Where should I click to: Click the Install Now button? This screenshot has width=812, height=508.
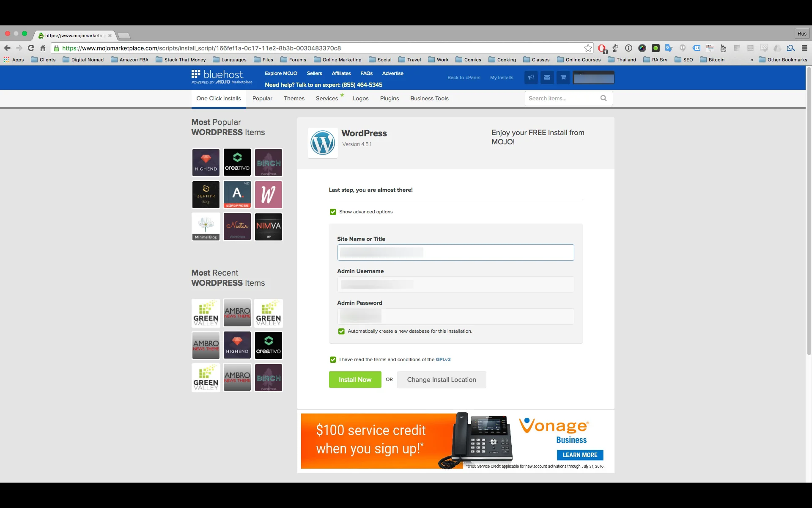tap(355, 379)
